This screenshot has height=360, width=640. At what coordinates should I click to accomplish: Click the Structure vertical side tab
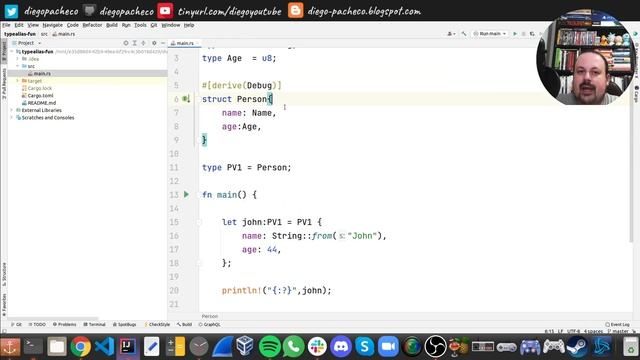[x=4, y=274]
